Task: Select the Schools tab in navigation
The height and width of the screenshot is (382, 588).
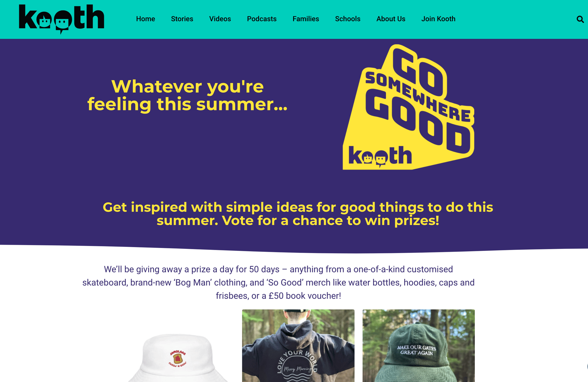Action: [x=347, y=19]
